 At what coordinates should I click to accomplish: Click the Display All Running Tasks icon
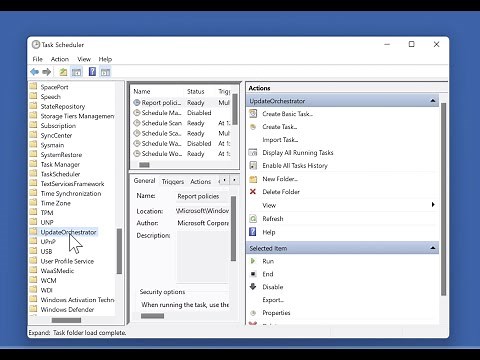click(253, 153)
